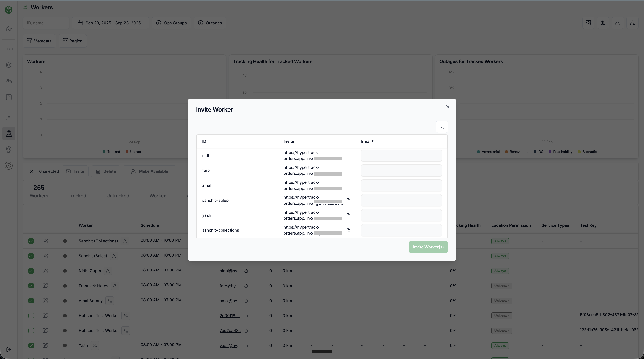Open Ops Groups filter dropdown
644x359 pixels.
tap(171, 23)
